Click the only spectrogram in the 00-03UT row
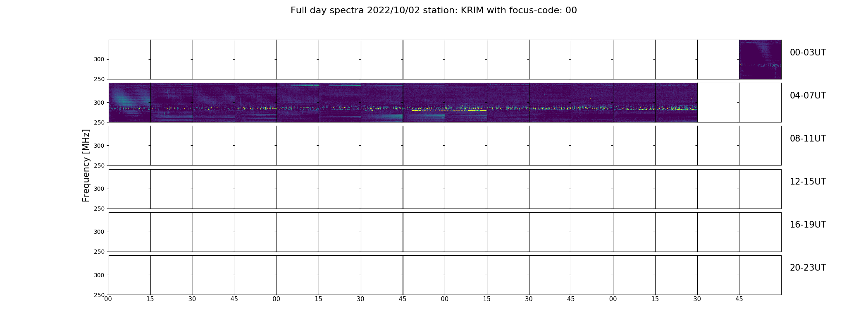Viewport: 868px width, 331px height. 760,60
